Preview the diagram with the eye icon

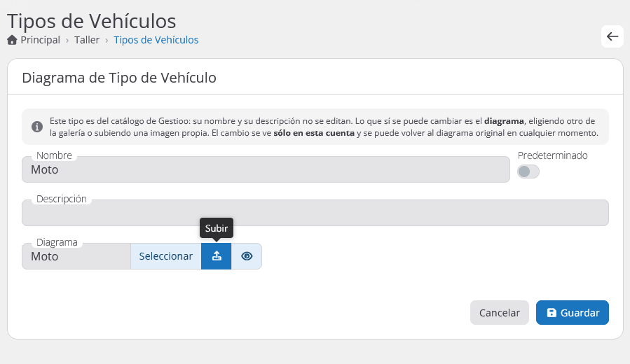click(x=247, y=256)
